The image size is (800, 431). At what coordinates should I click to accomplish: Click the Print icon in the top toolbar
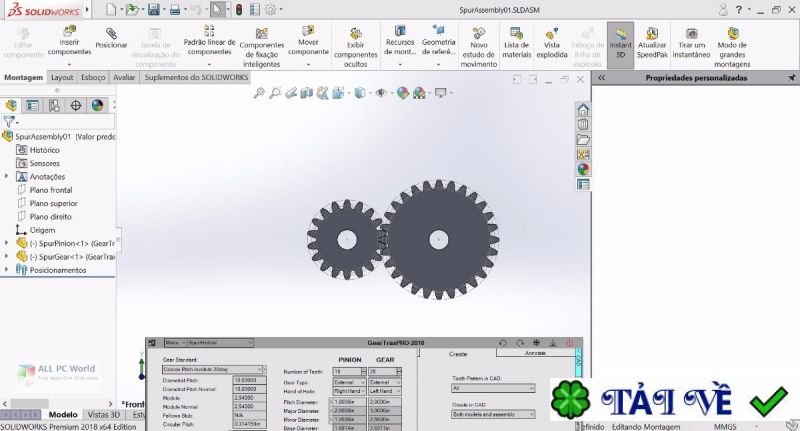click(x=174, y=9)
